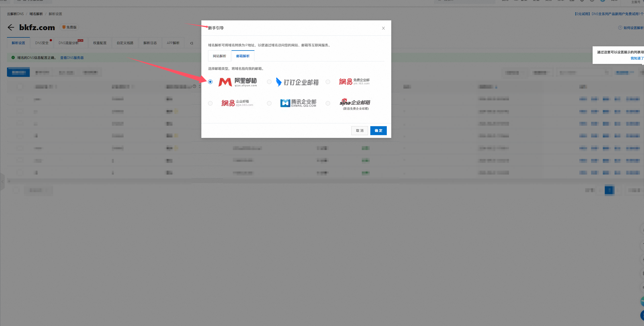Image resolution: width=644 pixels, height=326 pixels.
Task: Click the 钉钉企业邮箱 logo
Action: (x=297, y=82)
